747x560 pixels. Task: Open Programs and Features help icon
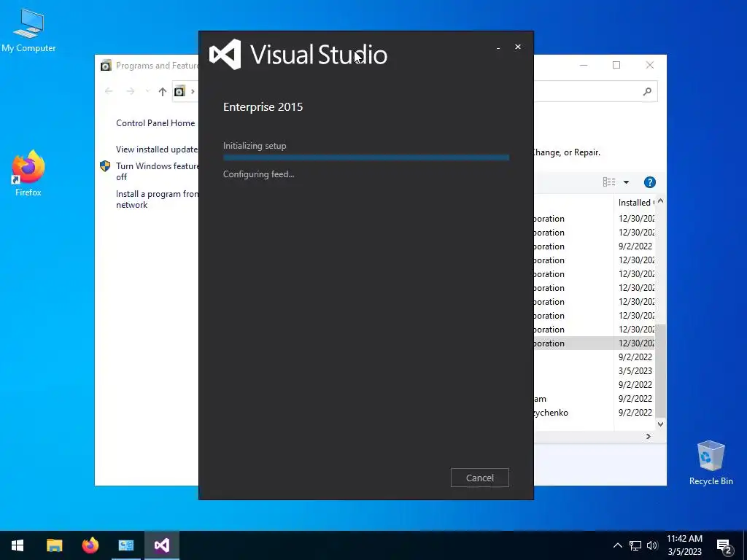click(649, 182)
